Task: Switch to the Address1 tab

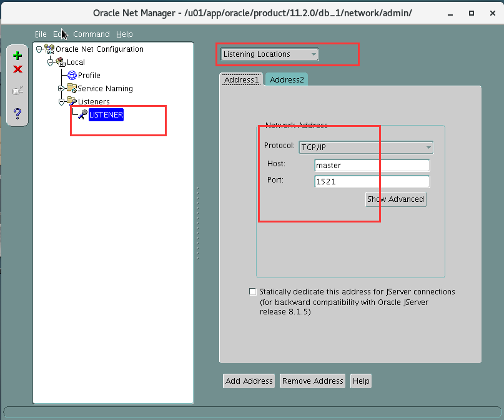Action: click(242, 80)
